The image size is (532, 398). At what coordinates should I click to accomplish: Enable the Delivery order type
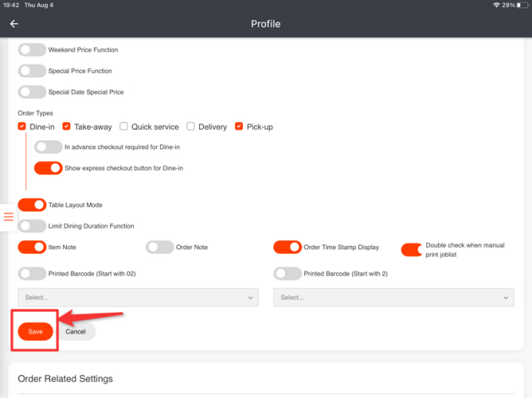[x=191, y=127]
